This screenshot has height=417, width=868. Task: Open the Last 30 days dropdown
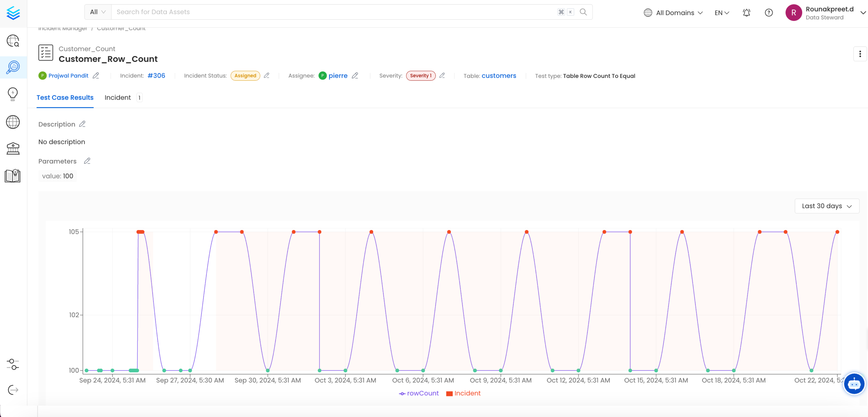(x=826, y=206)
